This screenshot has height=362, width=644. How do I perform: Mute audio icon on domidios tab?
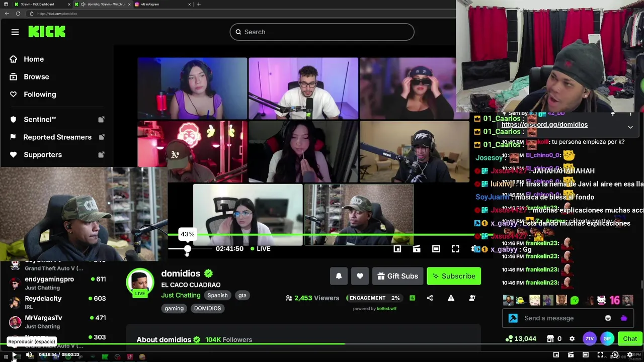pos(83,4)
